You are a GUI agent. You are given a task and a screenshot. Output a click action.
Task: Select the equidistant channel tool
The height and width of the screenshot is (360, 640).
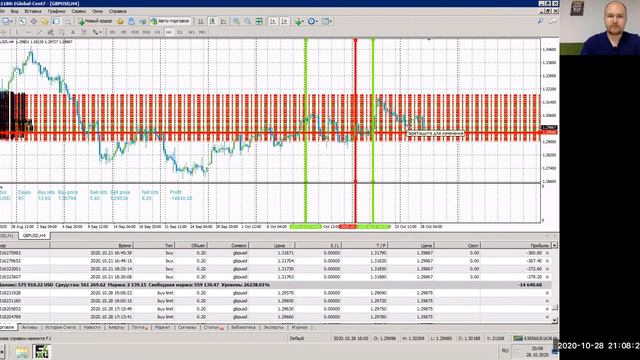(x=50, y=32)
